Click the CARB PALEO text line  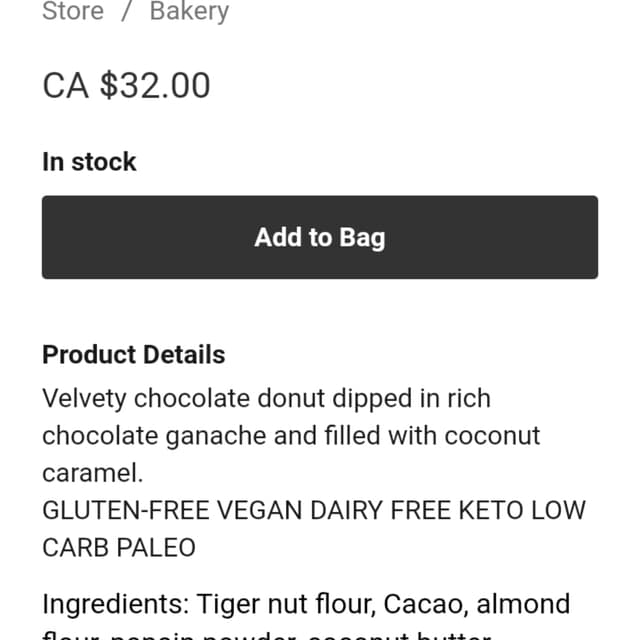[x=119, y=548]
